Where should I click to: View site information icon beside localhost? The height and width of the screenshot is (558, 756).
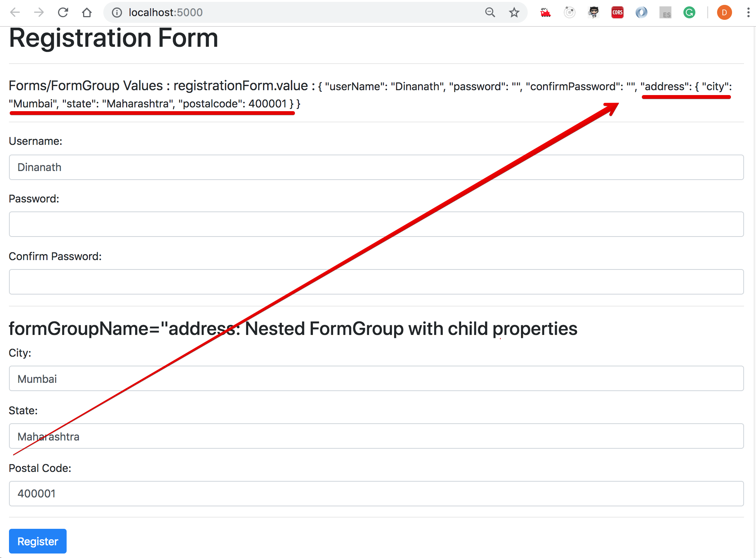117,13
